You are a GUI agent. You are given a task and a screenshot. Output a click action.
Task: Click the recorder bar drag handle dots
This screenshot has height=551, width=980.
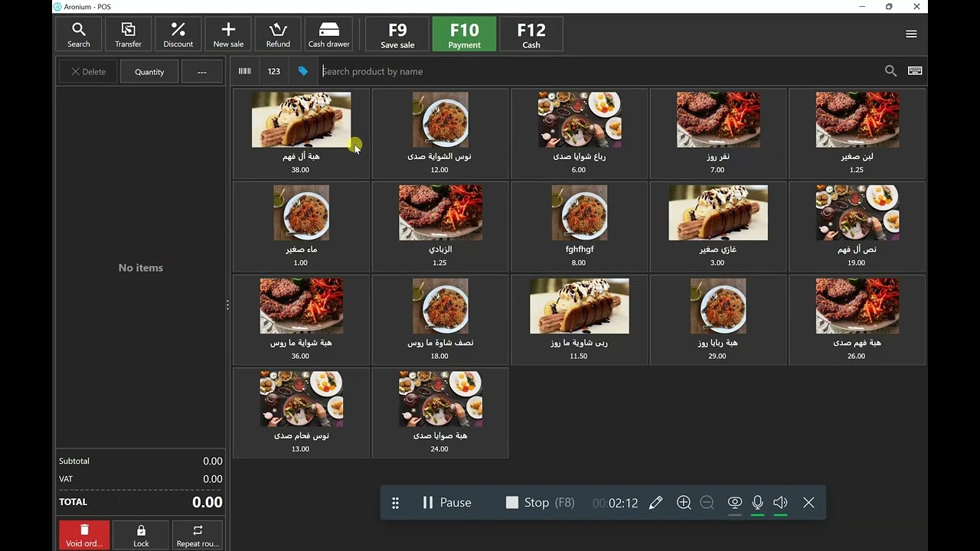click(395, 503)
